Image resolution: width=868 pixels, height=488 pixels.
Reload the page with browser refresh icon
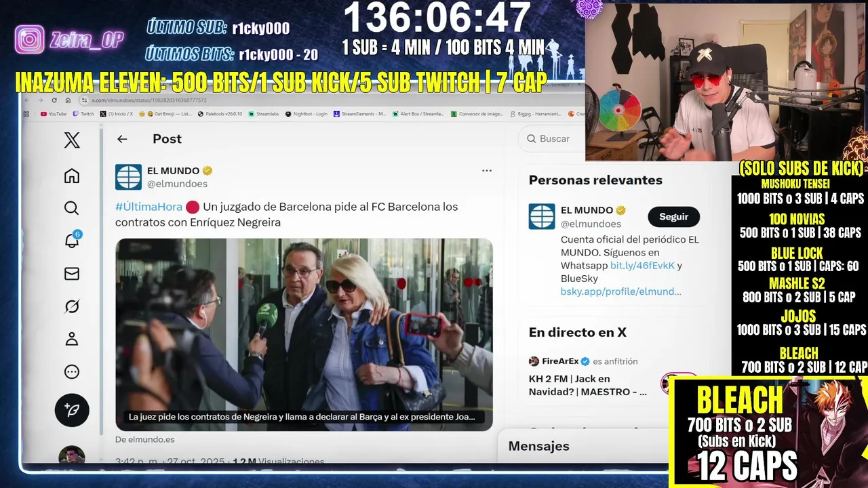tap(55, 100)
